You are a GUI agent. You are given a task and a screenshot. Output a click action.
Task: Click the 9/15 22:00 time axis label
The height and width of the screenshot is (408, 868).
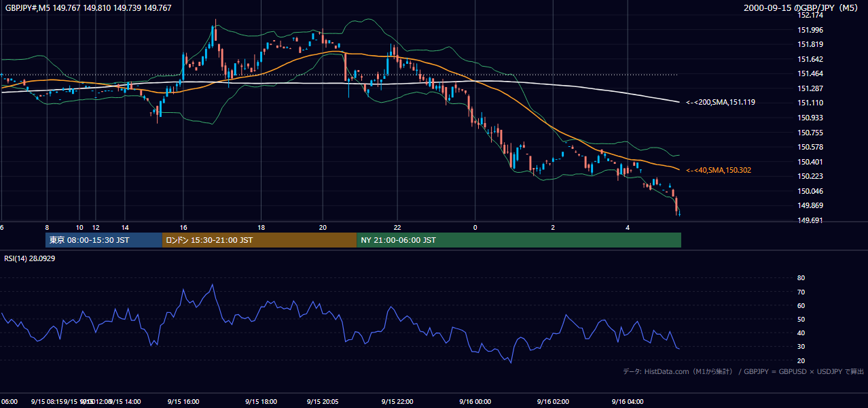click(397, 402)
